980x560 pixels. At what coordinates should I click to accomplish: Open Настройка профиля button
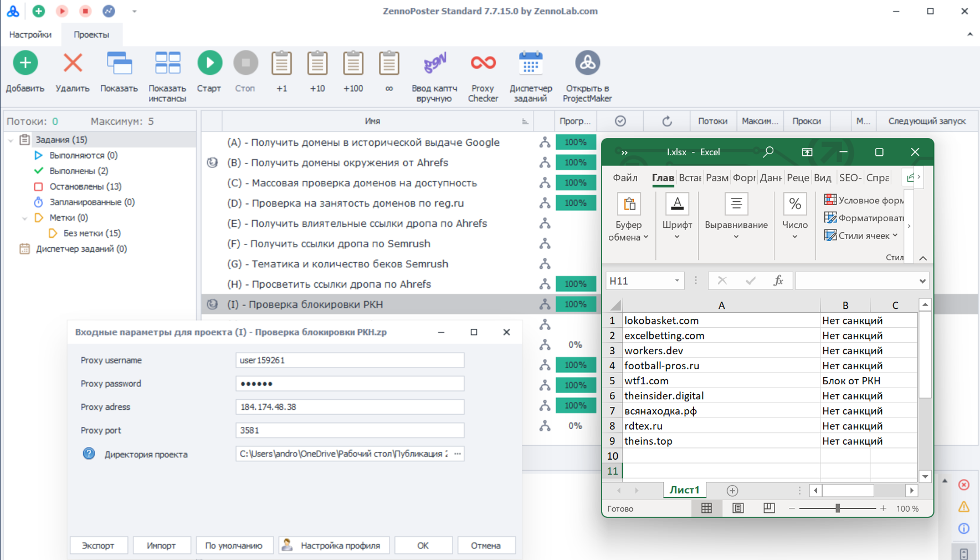click(333, 546)
